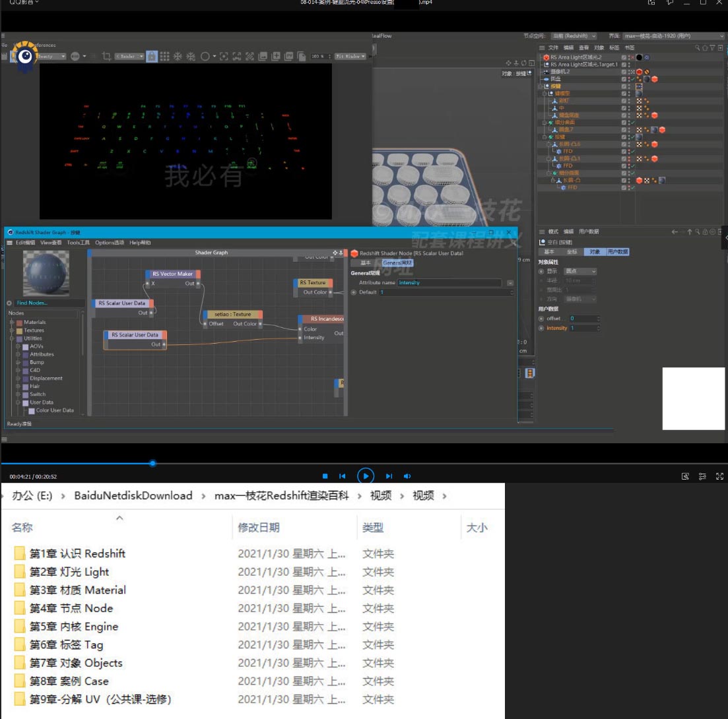Toggle layer checkbox for last FFD row
Image resolution: width=728 pixels, height=719 pixels.
click(624, 188)
